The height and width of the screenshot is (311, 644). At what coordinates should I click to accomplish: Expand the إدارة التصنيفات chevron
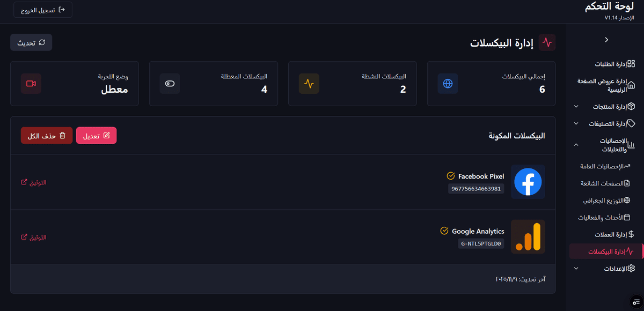[576, 123]
